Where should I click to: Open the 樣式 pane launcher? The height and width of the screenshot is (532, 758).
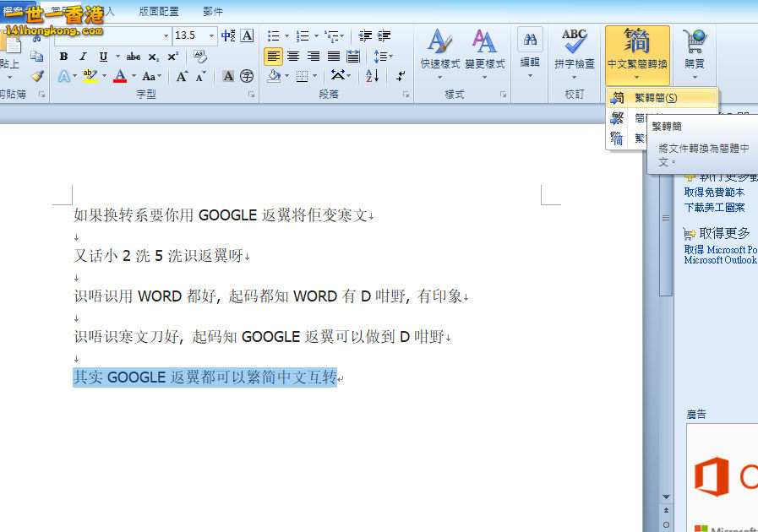pos(504,95)
